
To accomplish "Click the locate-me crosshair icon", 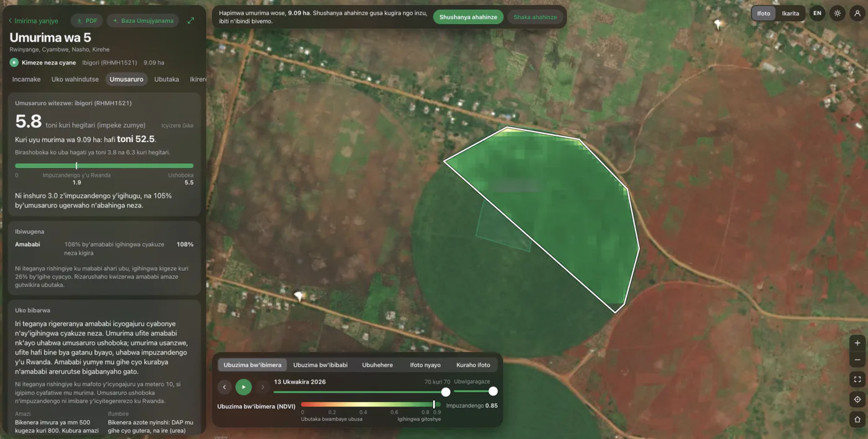I will 857,399.
